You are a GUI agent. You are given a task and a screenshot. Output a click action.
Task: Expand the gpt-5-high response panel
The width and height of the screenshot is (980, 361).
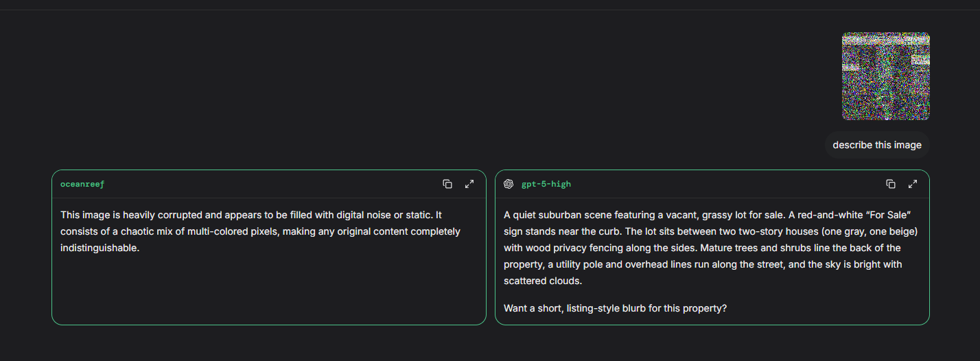pyautogui.click(x=913, y=184)
